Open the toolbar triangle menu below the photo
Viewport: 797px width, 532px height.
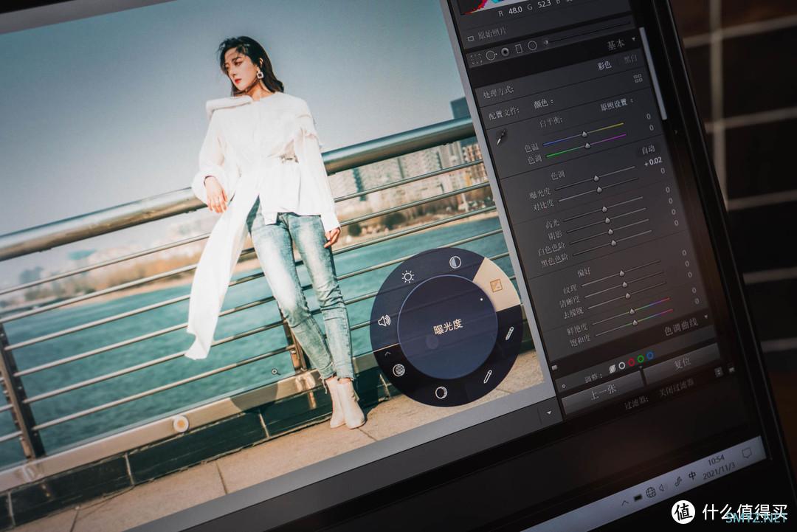coord(549,412)
